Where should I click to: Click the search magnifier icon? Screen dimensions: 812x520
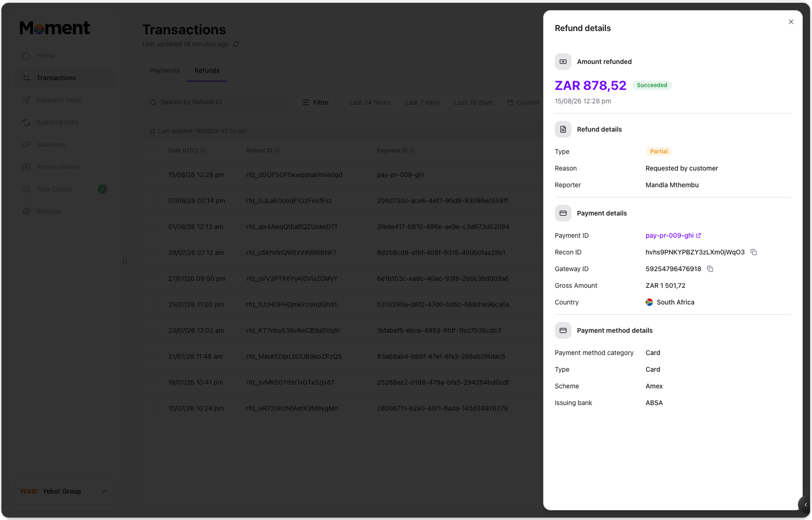(153, 102)
